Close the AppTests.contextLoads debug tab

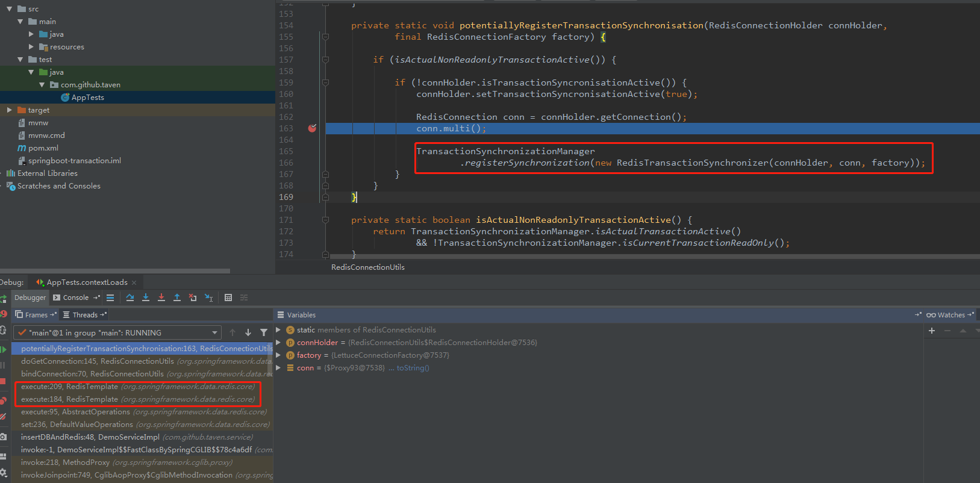[134, 282]
